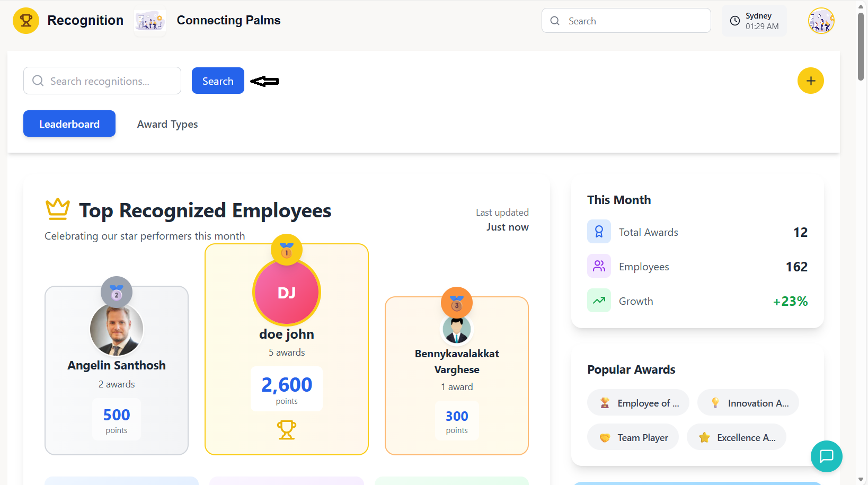
Task: Pick the Excellence A... award chip
Action: [x=736, y=437]
